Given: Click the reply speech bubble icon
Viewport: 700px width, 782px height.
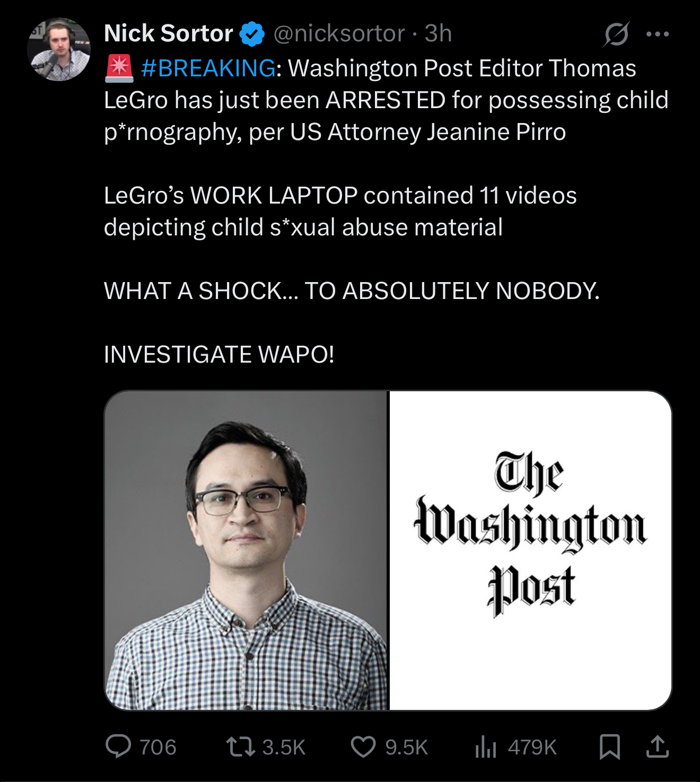Looking at the screenshot, I should point(118,746).
